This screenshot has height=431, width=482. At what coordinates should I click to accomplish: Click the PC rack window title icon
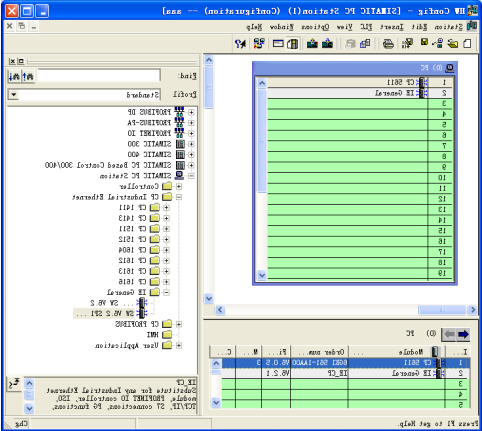[x=450, y=68]
